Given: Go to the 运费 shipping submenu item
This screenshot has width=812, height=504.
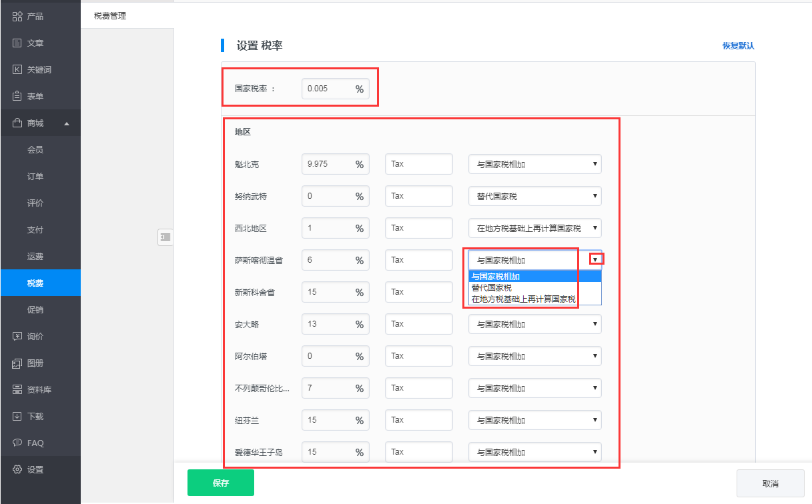Looking at the screenshot, I should pyautogui.click(x=35, y=257).
